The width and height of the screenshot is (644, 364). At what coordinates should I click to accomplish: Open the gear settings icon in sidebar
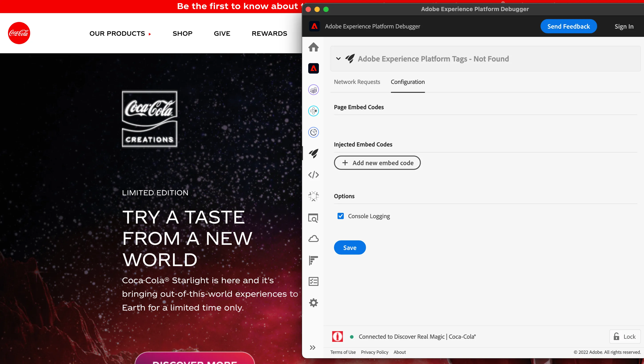[x=313, y=303]
